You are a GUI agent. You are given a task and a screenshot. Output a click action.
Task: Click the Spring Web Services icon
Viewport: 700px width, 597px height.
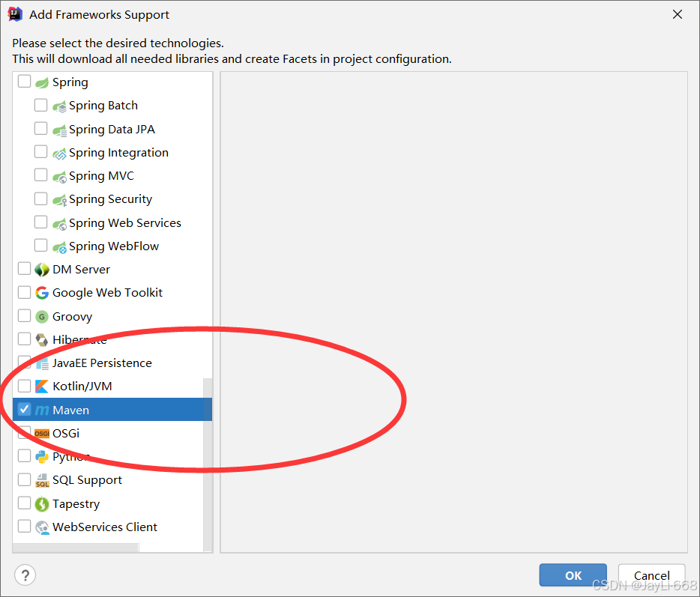tap(59, 223)
